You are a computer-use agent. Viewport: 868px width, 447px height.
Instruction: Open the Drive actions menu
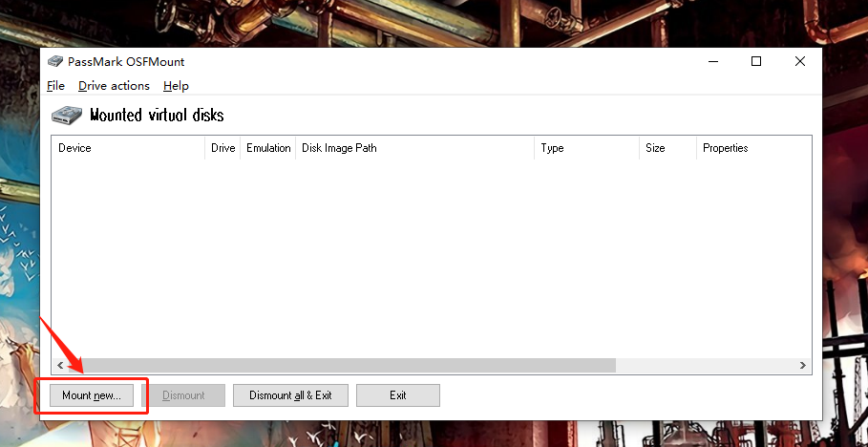point(114,86)
